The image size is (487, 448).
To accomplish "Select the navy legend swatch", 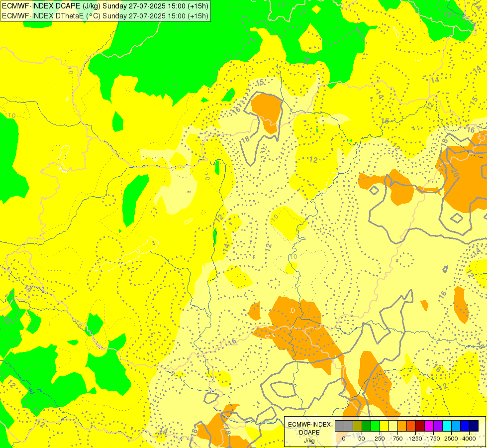I will [x=474, y=426].
